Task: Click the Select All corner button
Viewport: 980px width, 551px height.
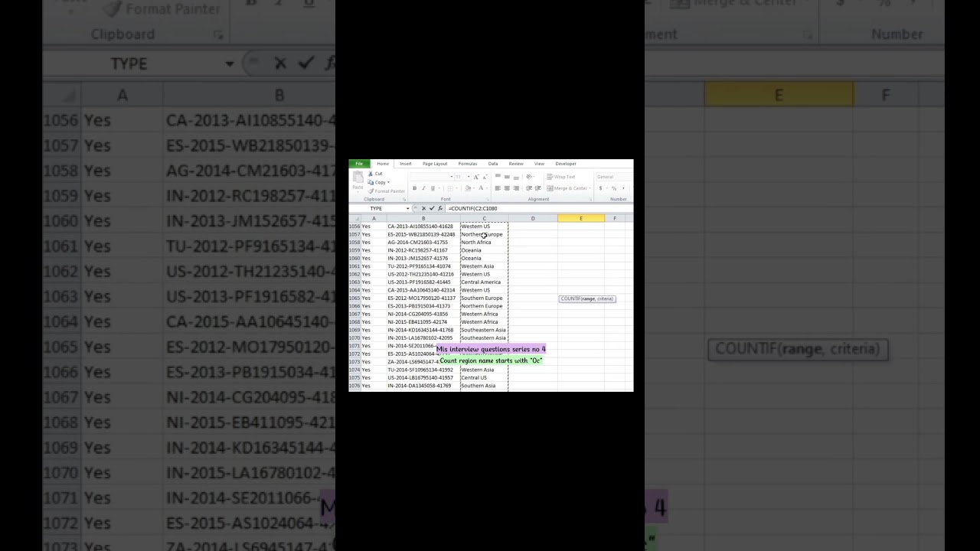Action: (354, 218)
